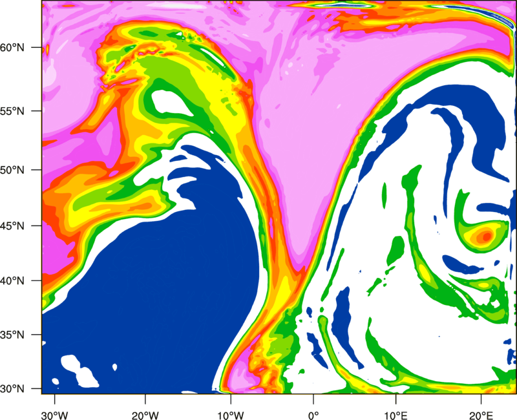Click the 0° longitude label
This screenshot has width=517, height=420.
[313, 415]
